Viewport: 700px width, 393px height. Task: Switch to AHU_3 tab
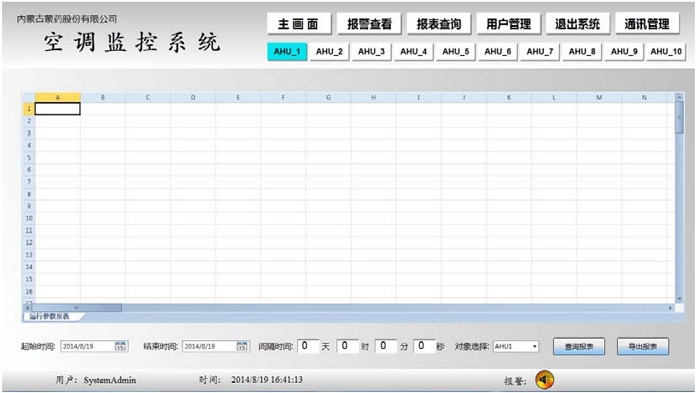pos(371,52)
